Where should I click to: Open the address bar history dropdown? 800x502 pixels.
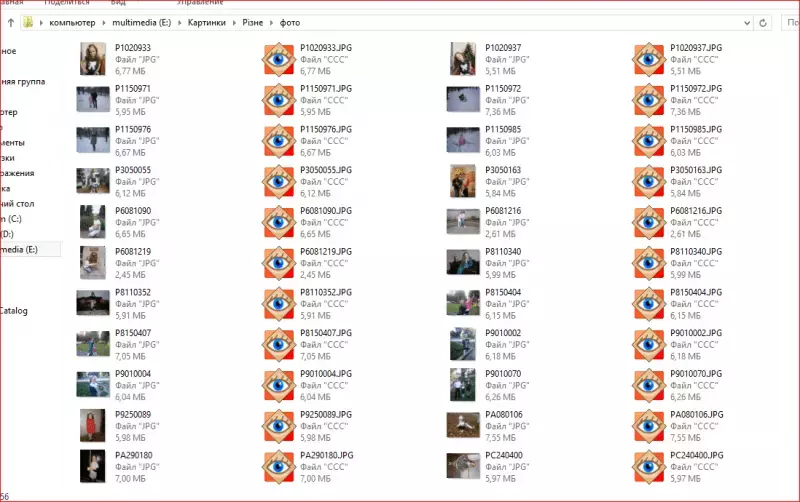[x=747, y=23]
